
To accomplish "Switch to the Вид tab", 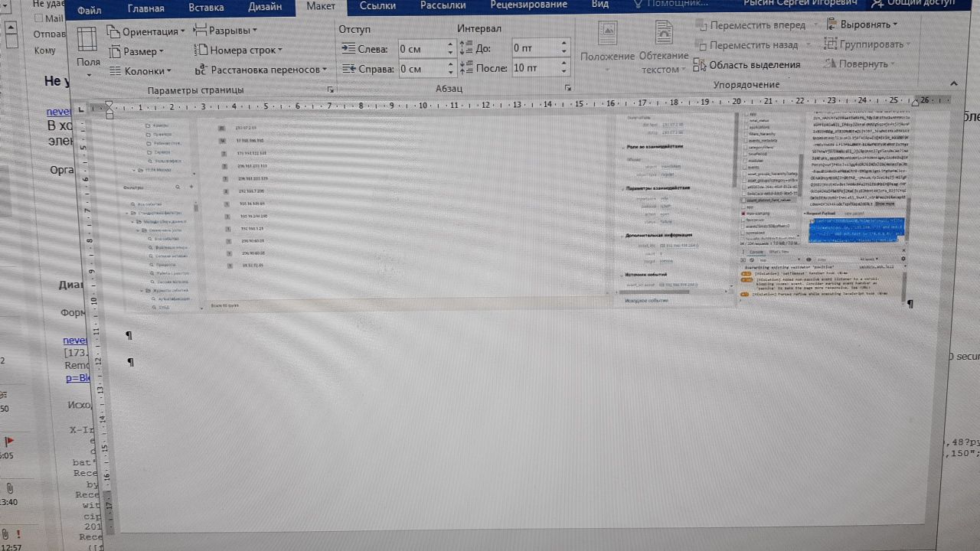I will 600,4.
